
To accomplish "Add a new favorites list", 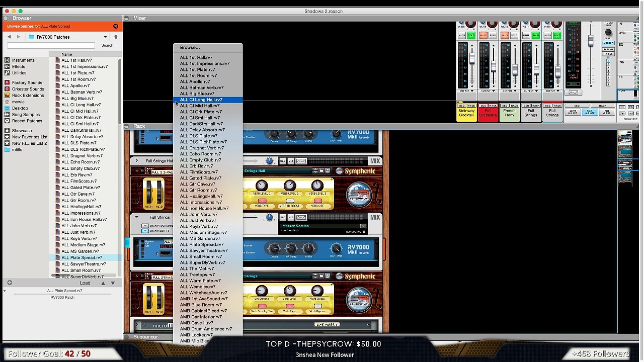I will (10, 283).
